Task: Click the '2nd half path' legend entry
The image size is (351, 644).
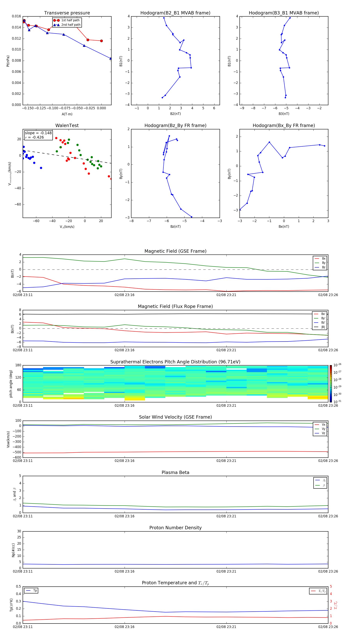Action: [67, 25]
